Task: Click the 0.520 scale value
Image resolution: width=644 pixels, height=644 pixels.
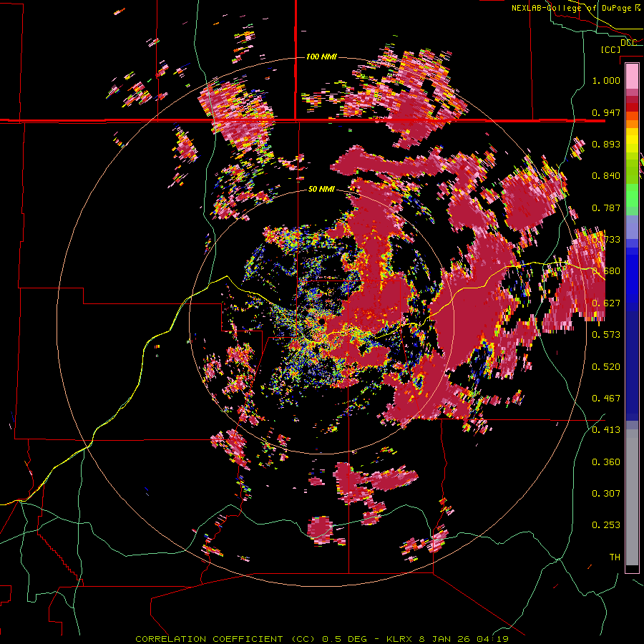Action: pos(606,366)
